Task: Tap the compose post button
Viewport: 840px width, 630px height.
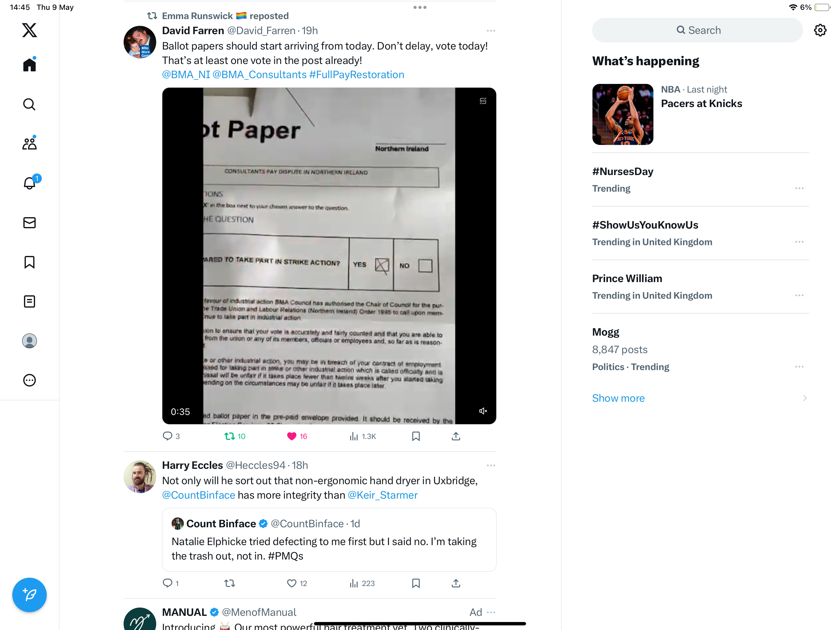Action: (x=29, y=595)
